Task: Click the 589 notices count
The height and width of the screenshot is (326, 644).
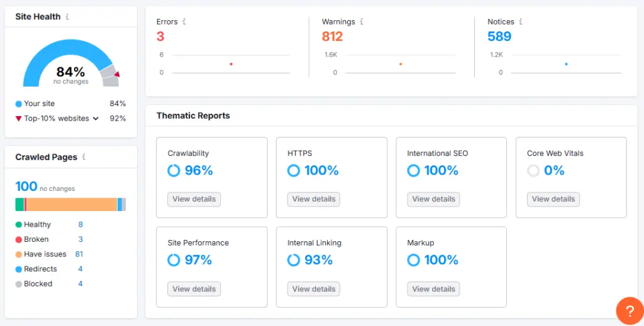Action: [x=499, y=36]
